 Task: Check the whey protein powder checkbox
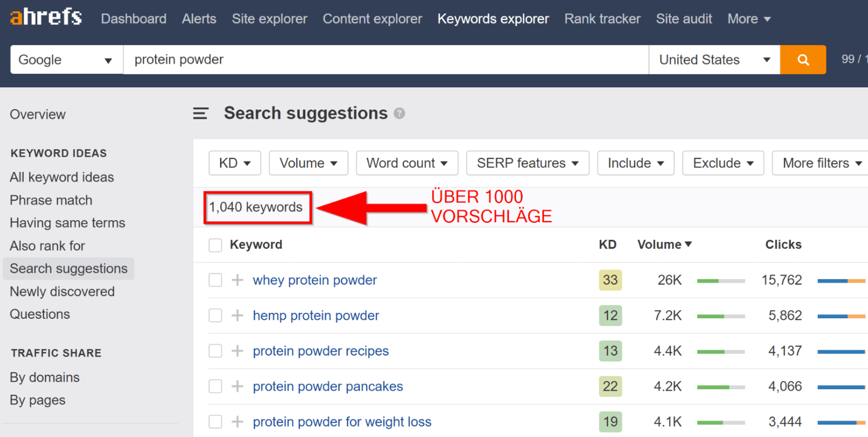click(215, 280)
